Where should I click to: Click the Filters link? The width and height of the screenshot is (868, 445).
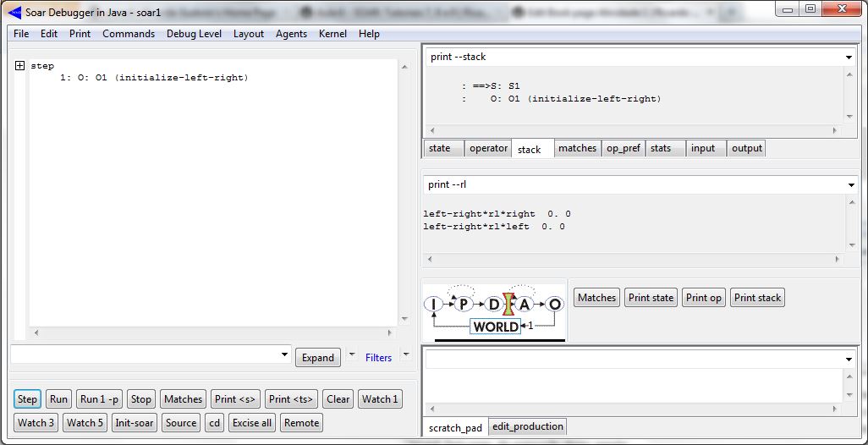click(x=378, y=358)
